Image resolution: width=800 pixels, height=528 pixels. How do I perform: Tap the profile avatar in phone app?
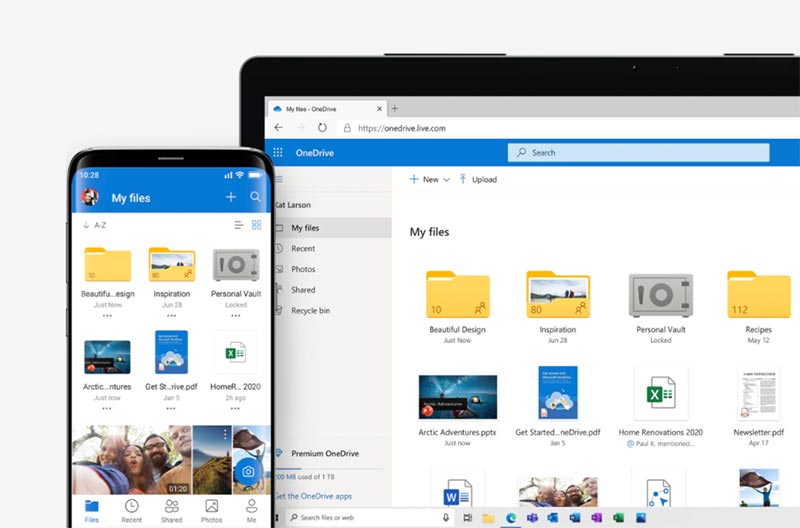click(90, 197)
